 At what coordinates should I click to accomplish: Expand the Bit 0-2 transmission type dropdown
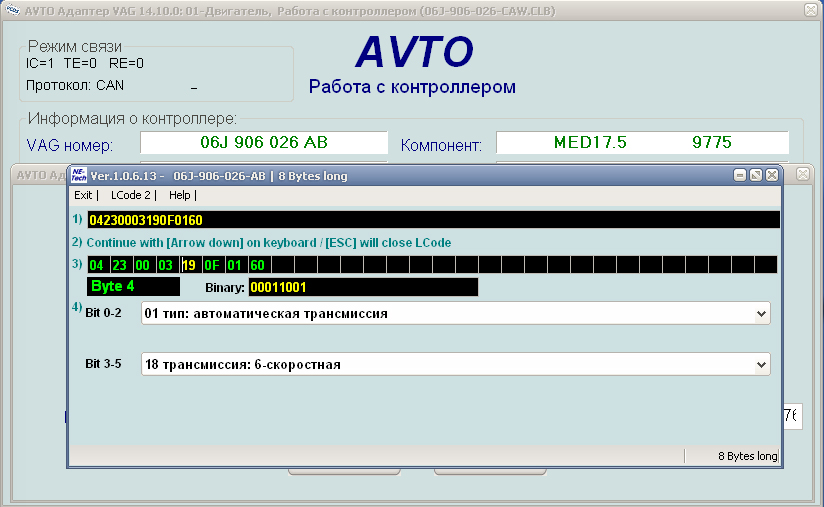point(761,314)
